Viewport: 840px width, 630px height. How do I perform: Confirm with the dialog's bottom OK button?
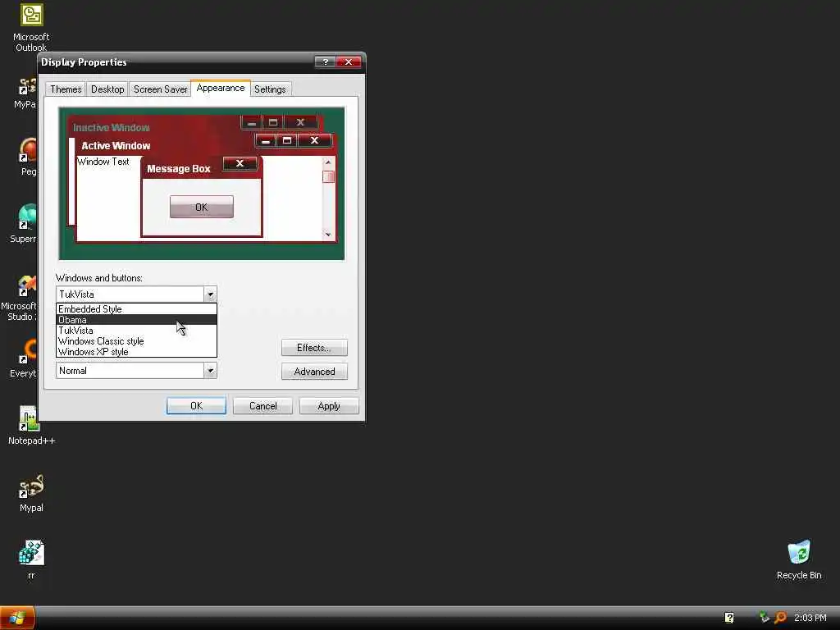[196, 406]
